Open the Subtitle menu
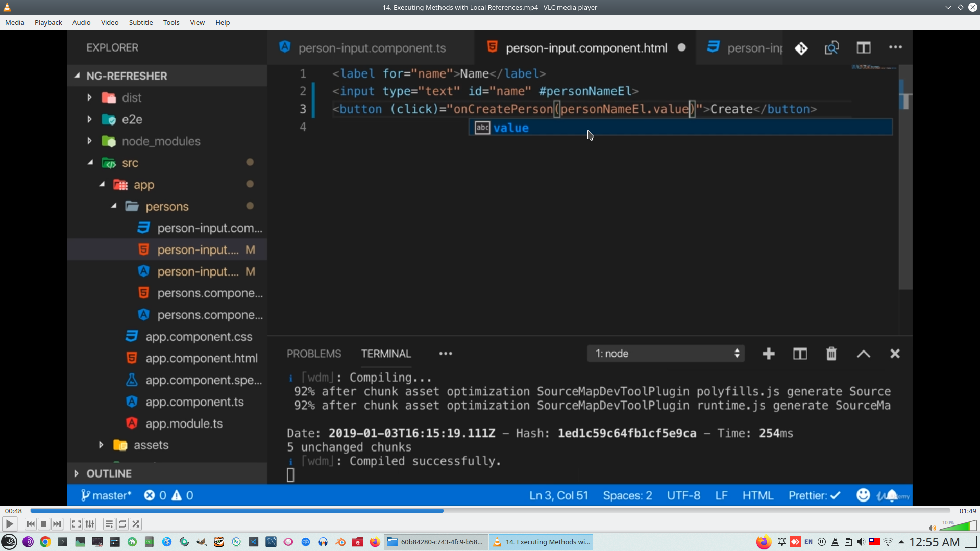Viewport: 980px width, 551px height. [140, 22]
